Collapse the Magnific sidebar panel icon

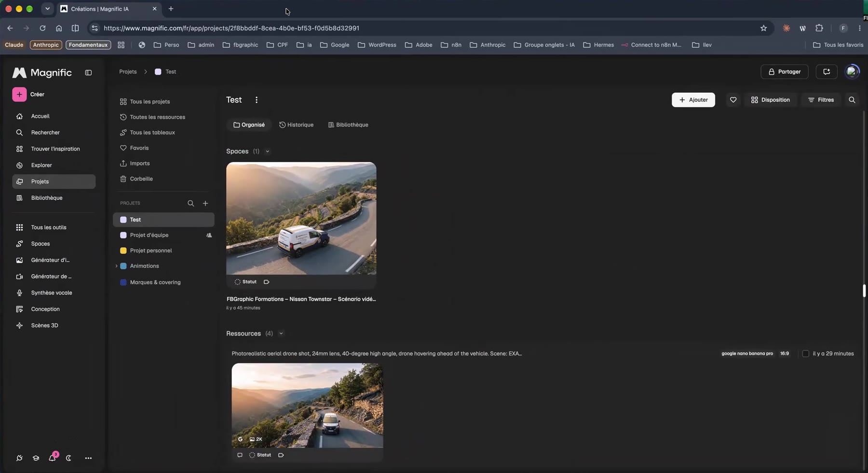(88, 72)
